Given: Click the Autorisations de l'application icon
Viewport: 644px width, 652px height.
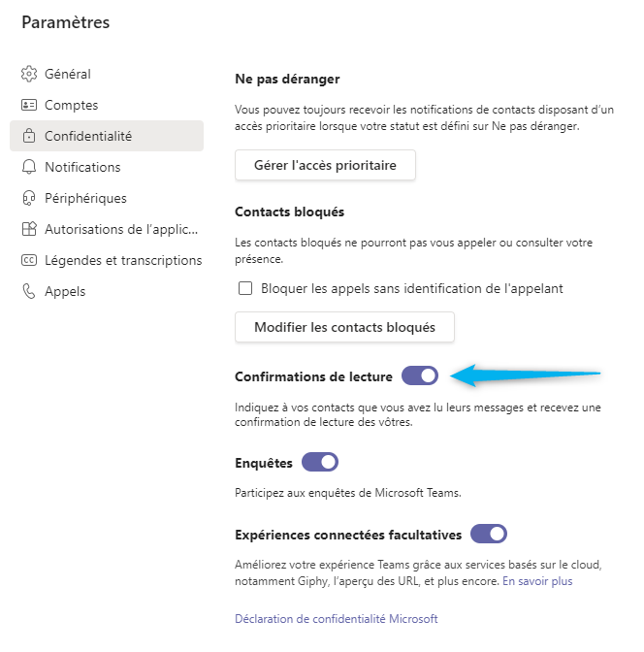Looking at the screenshot, I should [29, 229].
